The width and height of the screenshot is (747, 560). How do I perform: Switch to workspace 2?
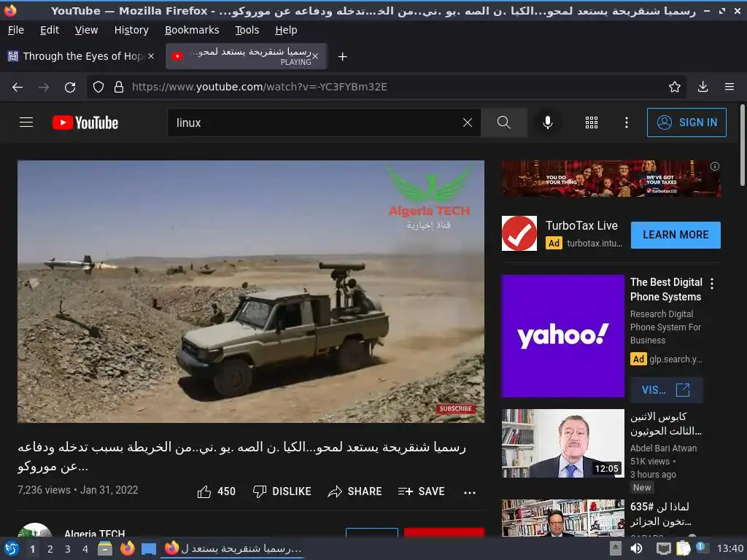pyautogui.click(x=50, y=549)
